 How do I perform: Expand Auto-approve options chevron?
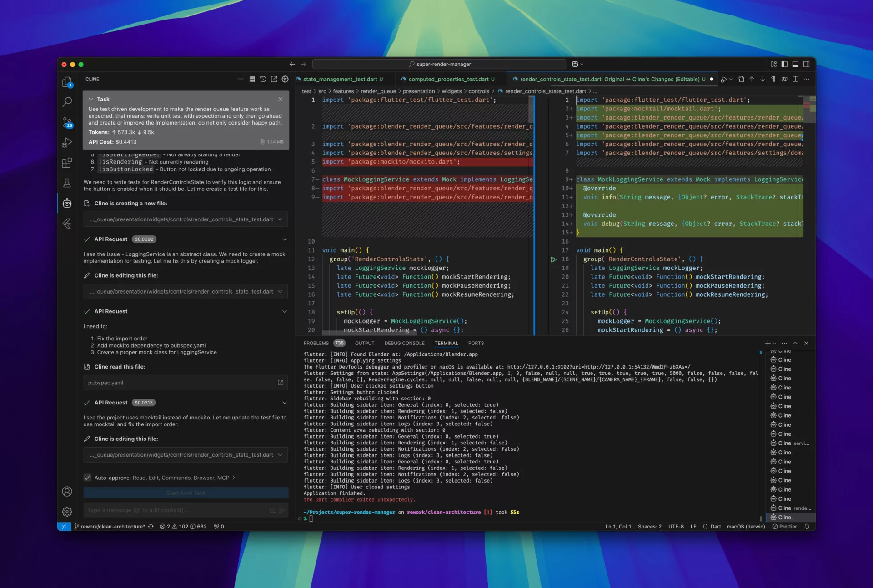(234, 478)
